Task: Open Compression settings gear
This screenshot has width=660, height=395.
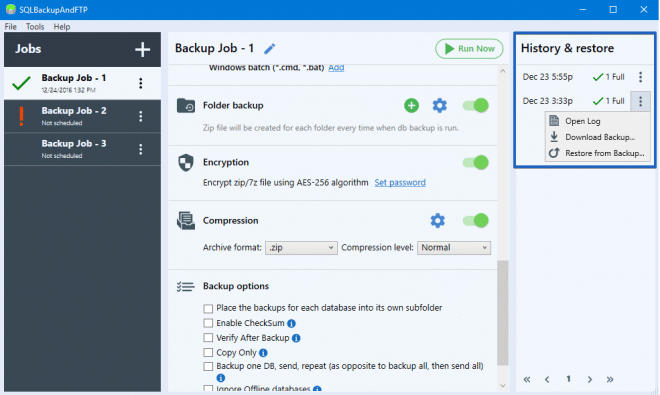Action: [x=437, y=221]
